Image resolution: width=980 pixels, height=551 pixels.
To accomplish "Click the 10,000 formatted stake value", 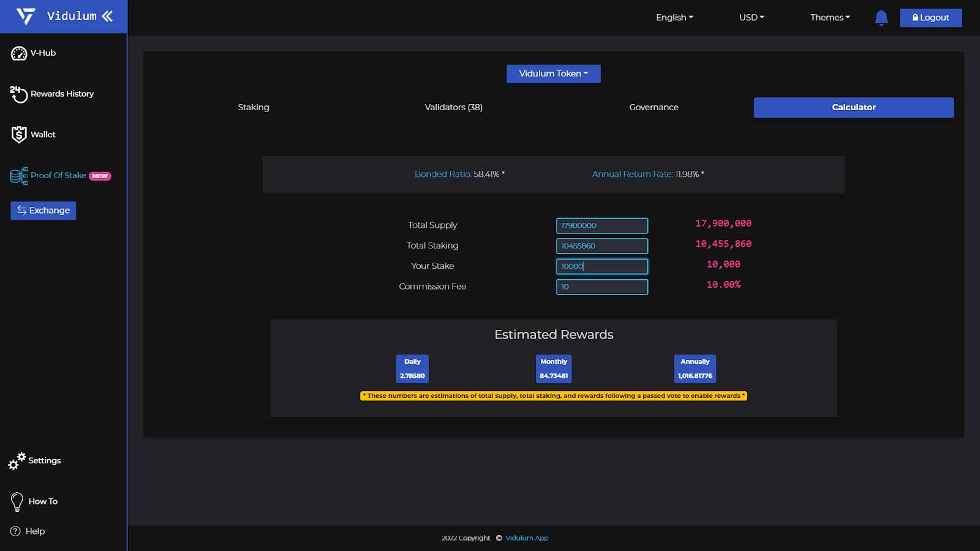I will (723, 264).
